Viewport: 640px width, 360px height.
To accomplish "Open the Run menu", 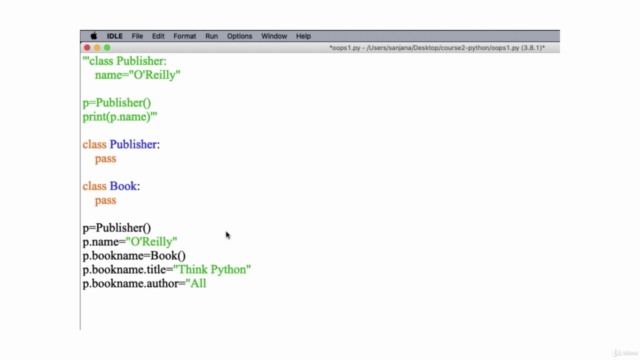I will pos(211,36).
